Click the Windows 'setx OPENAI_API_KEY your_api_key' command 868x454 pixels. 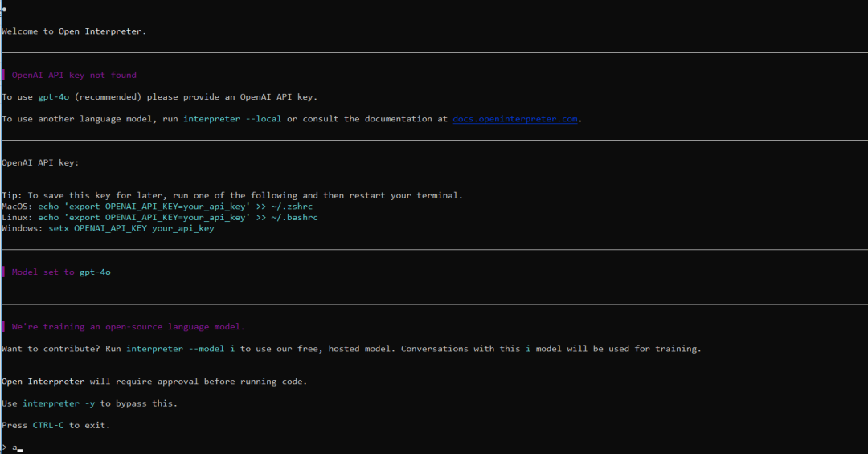pyautogui.click(x=131, y=229)
